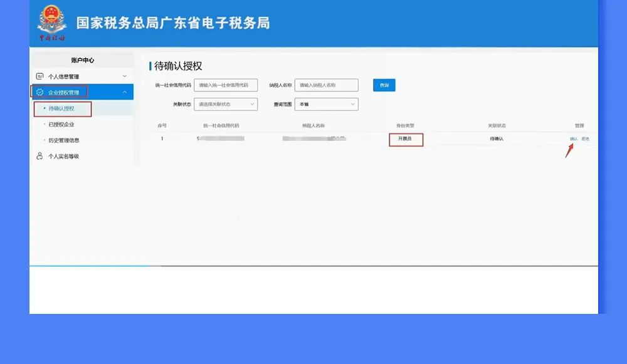Click the 个人实名等级 person icon

pos(40,156)
